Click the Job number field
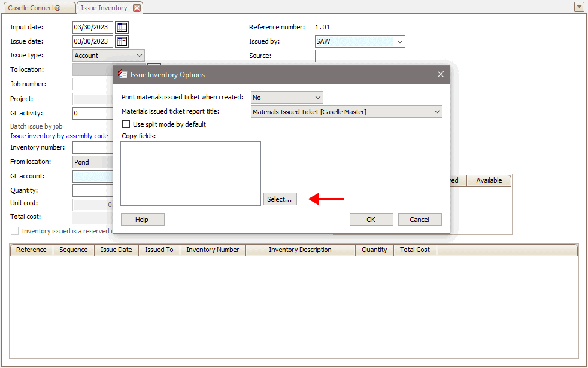This screenshot has width=588, height=368. point(93,84)
